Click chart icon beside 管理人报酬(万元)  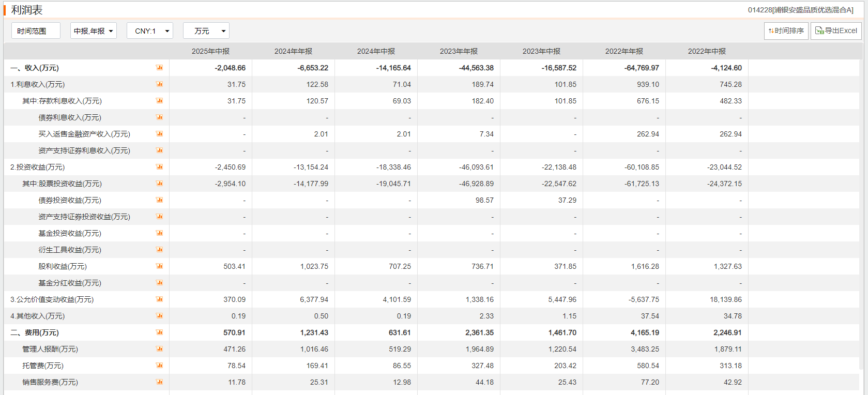(160, 349)
